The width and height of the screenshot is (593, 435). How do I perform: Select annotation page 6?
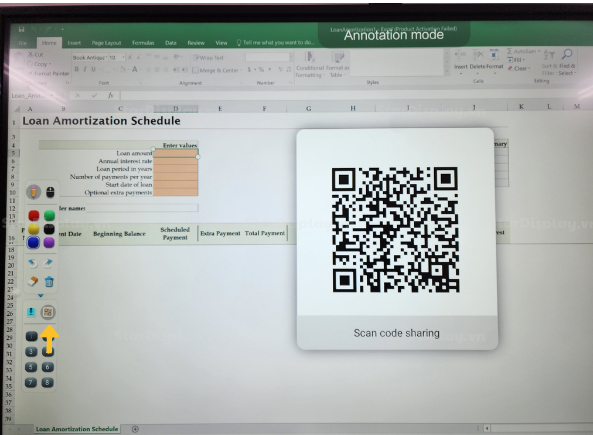pyautogui.click(x=48, y=367)
